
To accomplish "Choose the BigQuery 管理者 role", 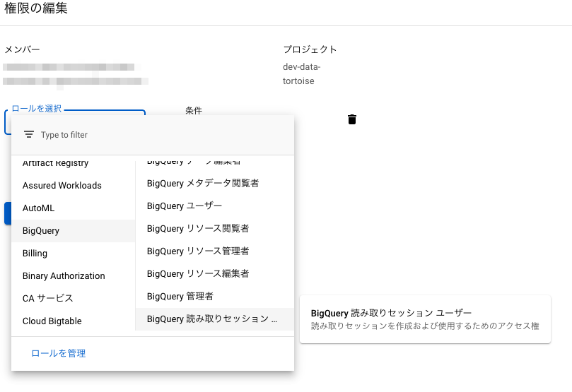I will point(215,296).
